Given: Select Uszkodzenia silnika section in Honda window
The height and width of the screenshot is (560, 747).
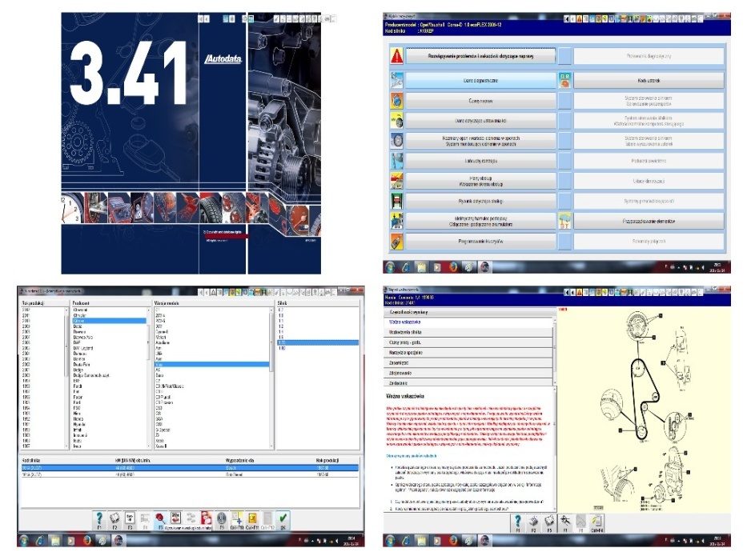Looking at the screenshot, I should tap(468, 332).
